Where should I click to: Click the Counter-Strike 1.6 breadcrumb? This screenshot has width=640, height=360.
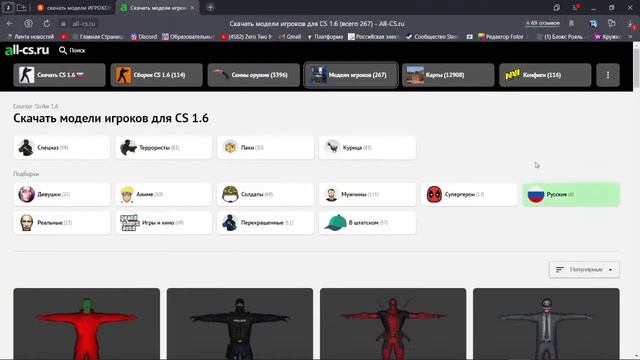click(36, 106)
